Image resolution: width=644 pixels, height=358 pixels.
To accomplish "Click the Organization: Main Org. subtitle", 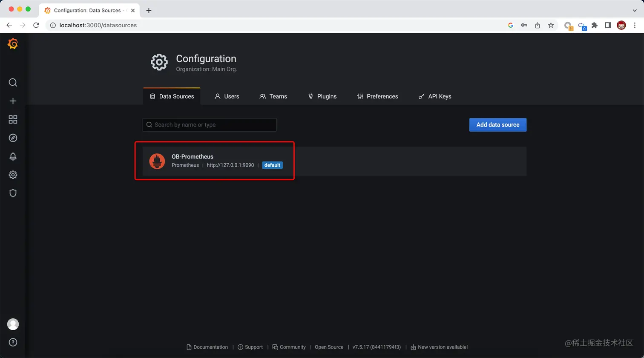I will [x=207, y=69].
